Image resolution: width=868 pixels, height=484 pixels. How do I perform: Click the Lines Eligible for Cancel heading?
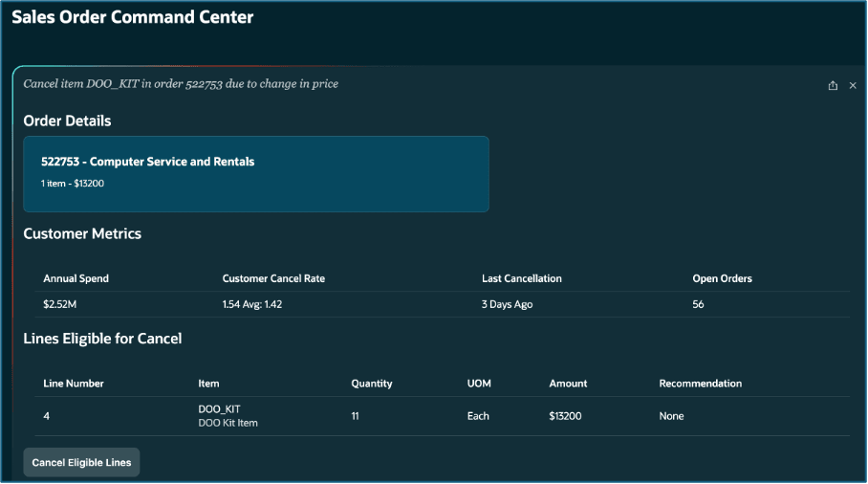coord(102,339)
